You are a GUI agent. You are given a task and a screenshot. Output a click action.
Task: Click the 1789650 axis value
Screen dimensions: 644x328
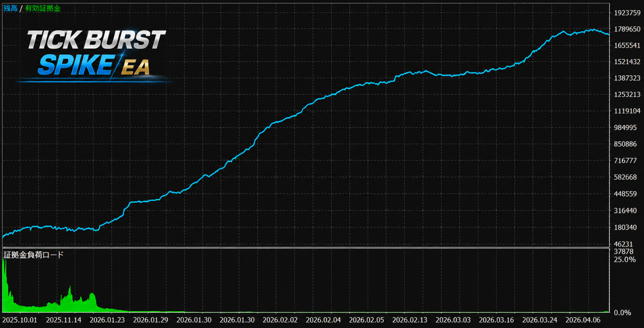[627, 29]
